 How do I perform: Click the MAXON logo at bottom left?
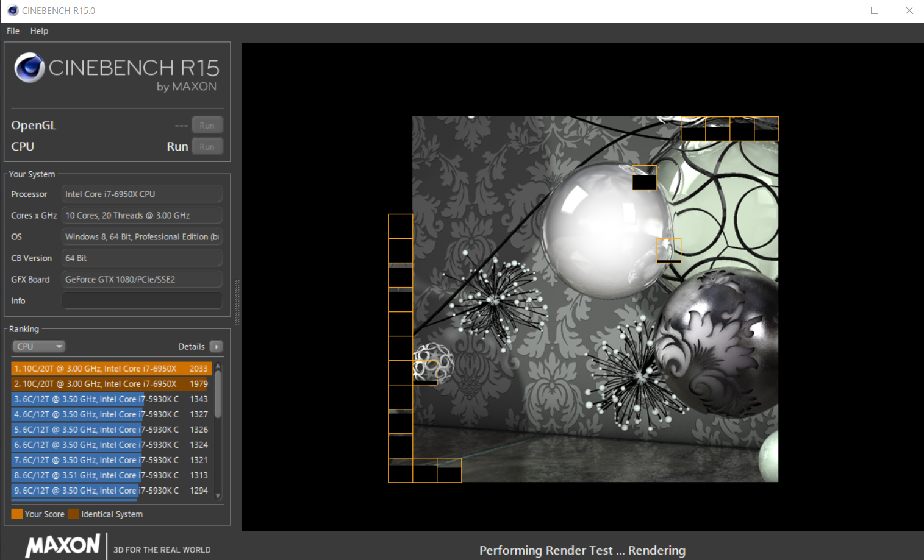pyautogui.click(x=63, y=545)
